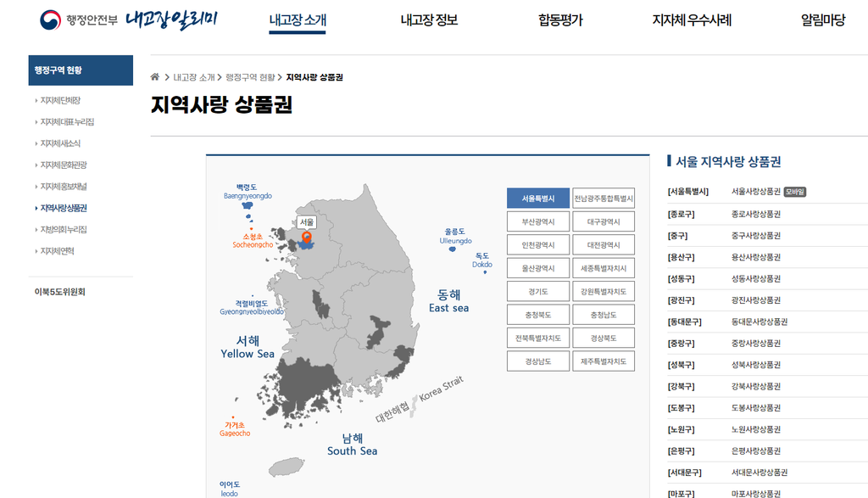Open the 동대문사랑상품권 entry

tap(759, 322)
